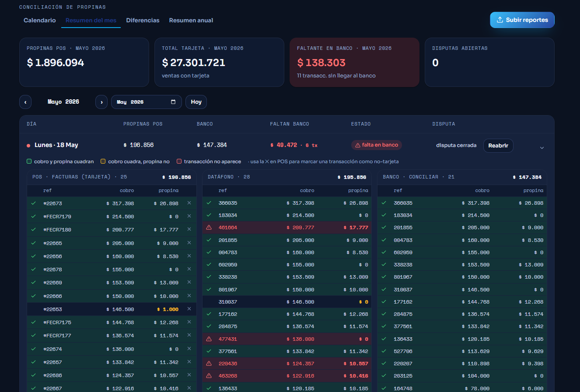Mark invoice #22669 as non-card with X
The height and width of the screenshot is (392, 580).
tap(189, 282)
